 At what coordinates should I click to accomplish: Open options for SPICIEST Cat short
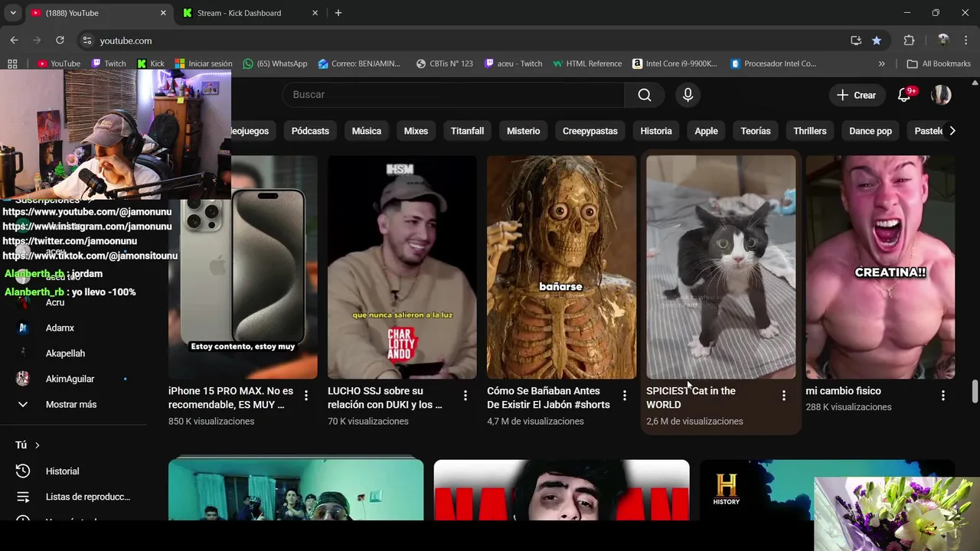[784, 396]
